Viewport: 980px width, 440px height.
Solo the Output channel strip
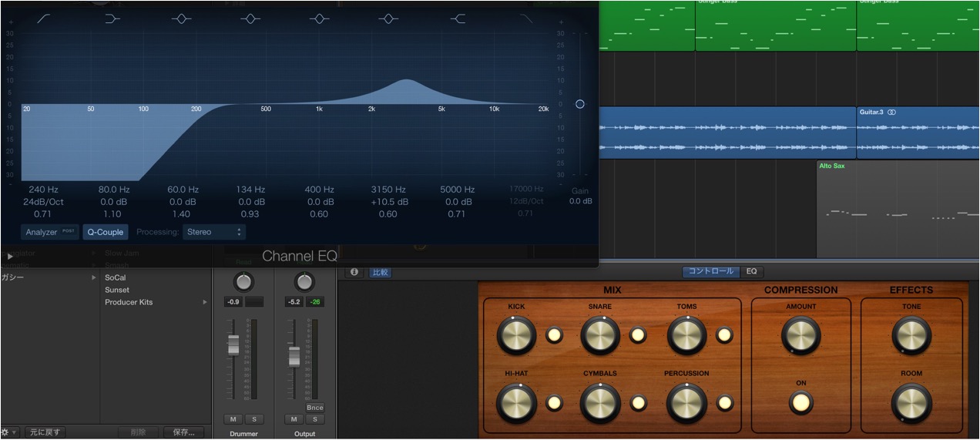coord(314,419)
